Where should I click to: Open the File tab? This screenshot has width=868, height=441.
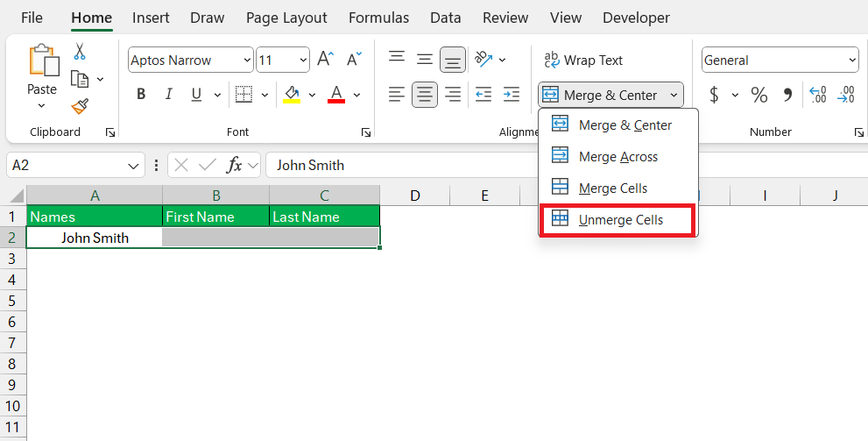click(x=32, y=18)
